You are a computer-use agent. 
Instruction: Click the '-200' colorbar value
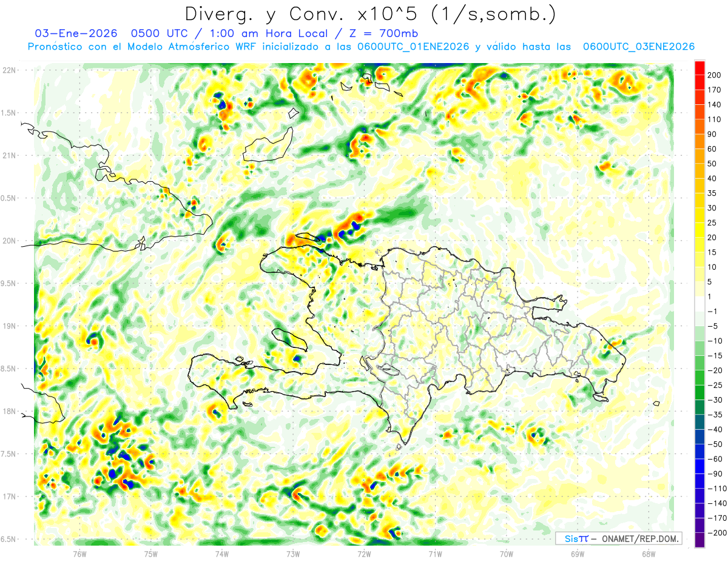(x=718, y=533)
